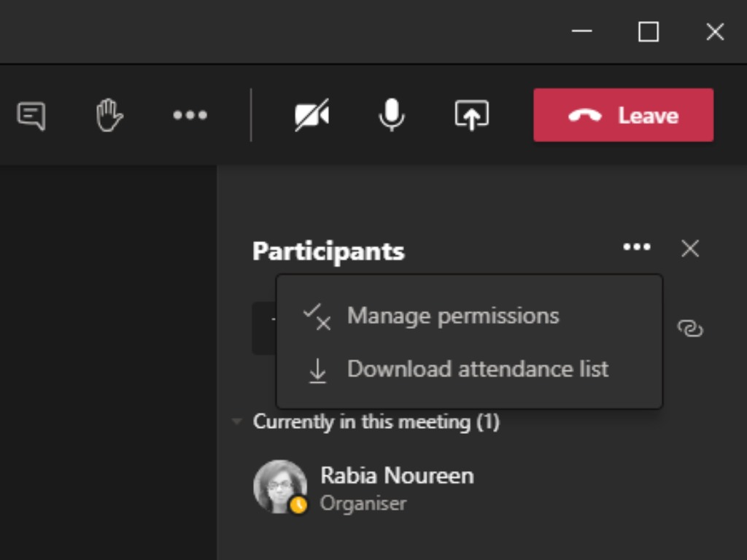Screen dimensions: 747x560
Task: Click Rabia Noureen's profile picture
Action: coord(280,486)
